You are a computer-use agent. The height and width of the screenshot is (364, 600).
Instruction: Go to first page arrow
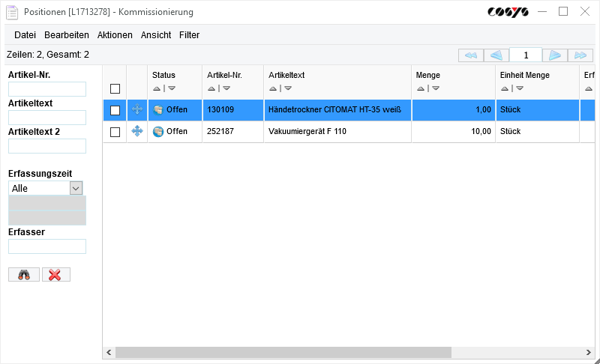click(470, 55)
